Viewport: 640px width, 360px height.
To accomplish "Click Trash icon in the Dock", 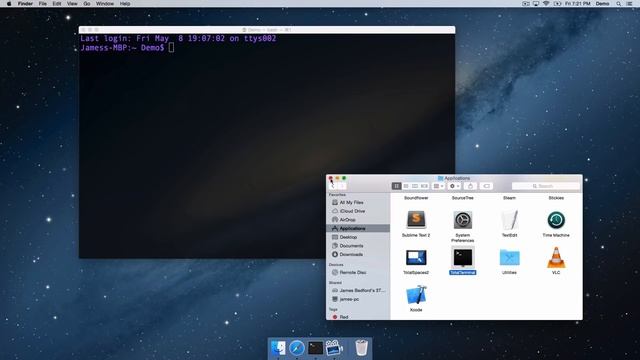I will point(362,348).
